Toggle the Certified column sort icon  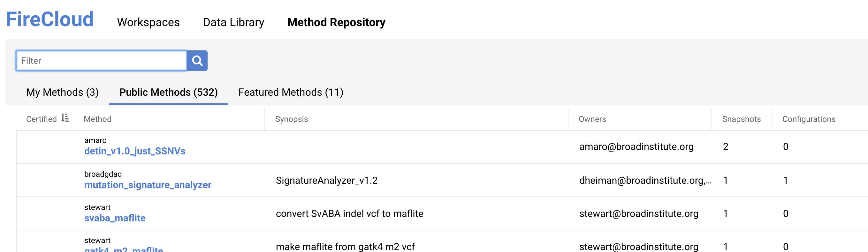tap(65, 118)
